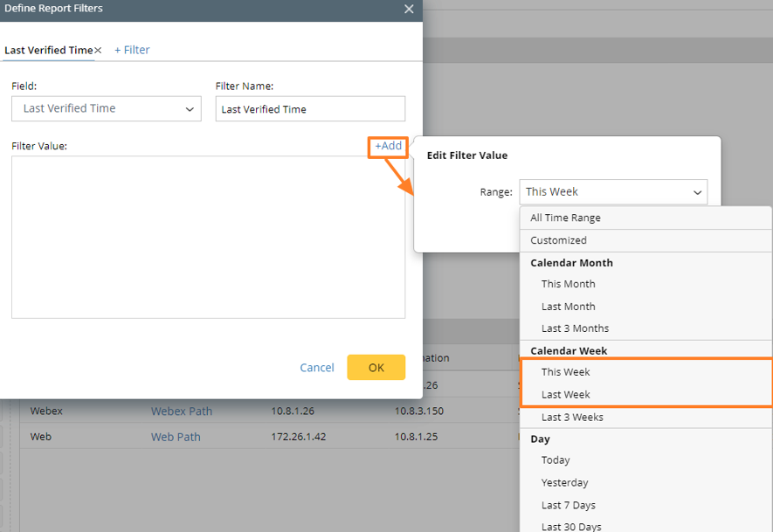Select Last 7 Days option
The image size is (773, 532).
click(x=645, y=506)
